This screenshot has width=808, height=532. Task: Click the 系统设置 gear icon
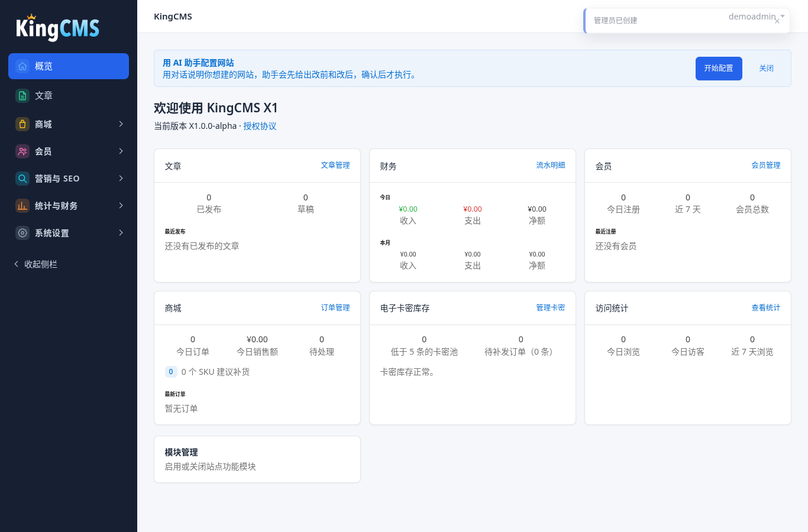pyautogui.click(x=22, y=233)
